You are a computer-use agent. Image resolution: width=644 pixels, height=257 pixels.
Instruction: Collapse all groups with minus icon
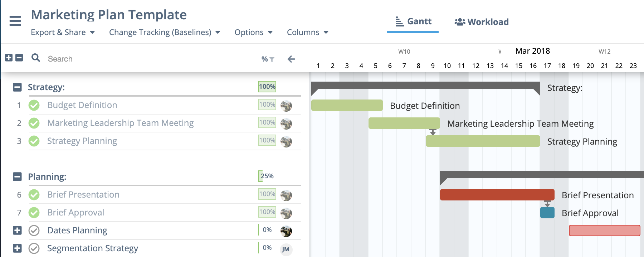click(19, 58)
